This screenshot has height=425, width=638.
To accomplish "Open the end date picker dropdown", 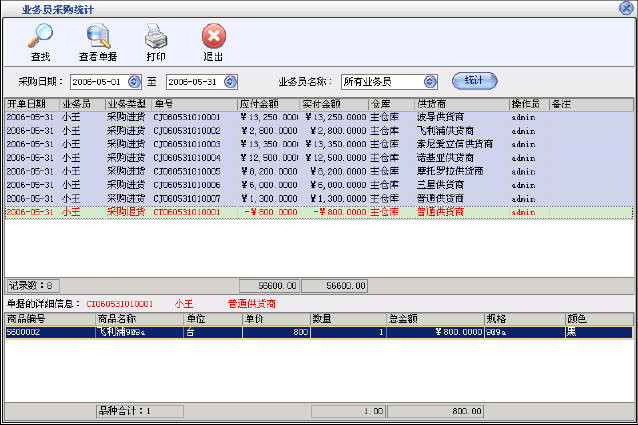I will click(x=234, y=81).
